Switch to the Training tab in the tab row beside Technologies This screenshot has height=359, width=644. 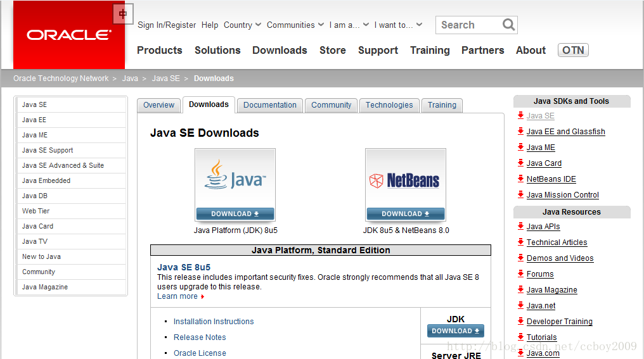[x=442, y=105]
